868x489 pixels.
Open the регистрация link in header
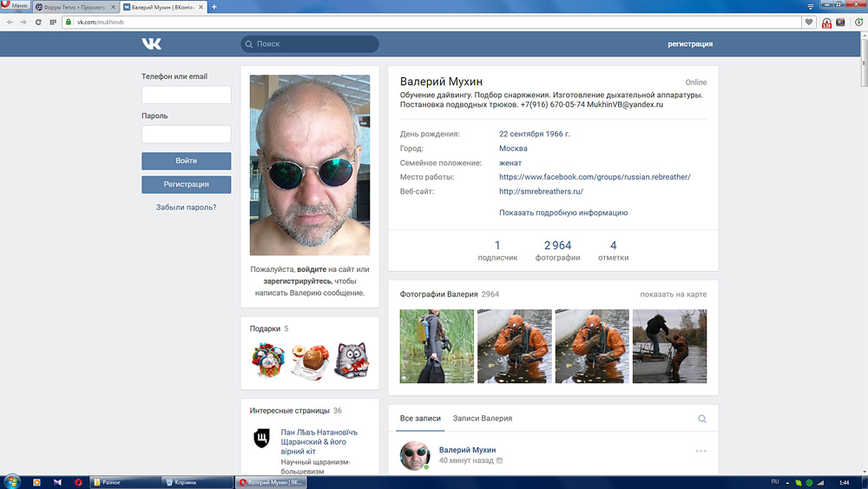tap(690, 43)
